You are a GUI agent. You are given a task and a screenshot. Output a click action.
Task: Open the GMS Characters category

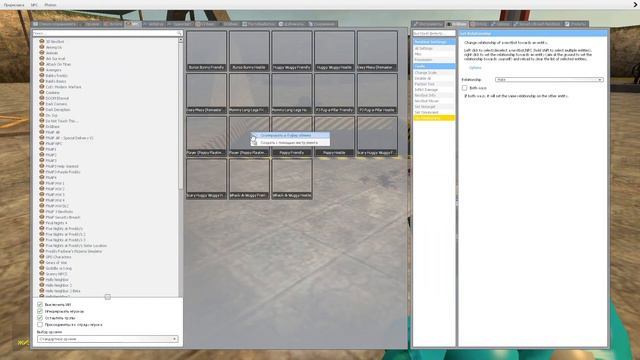click(x=58, y=257)
